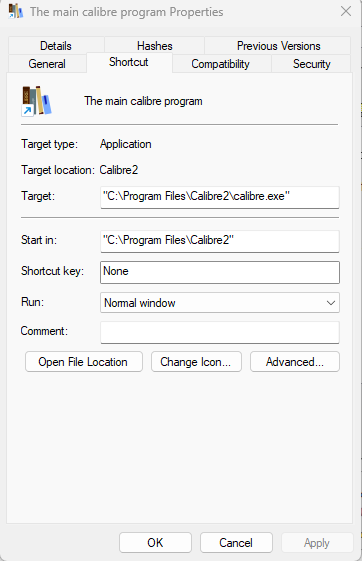This screenshot has height=561, width=362.
Task: Close the Properties dialog window
Action: (346, 11)
